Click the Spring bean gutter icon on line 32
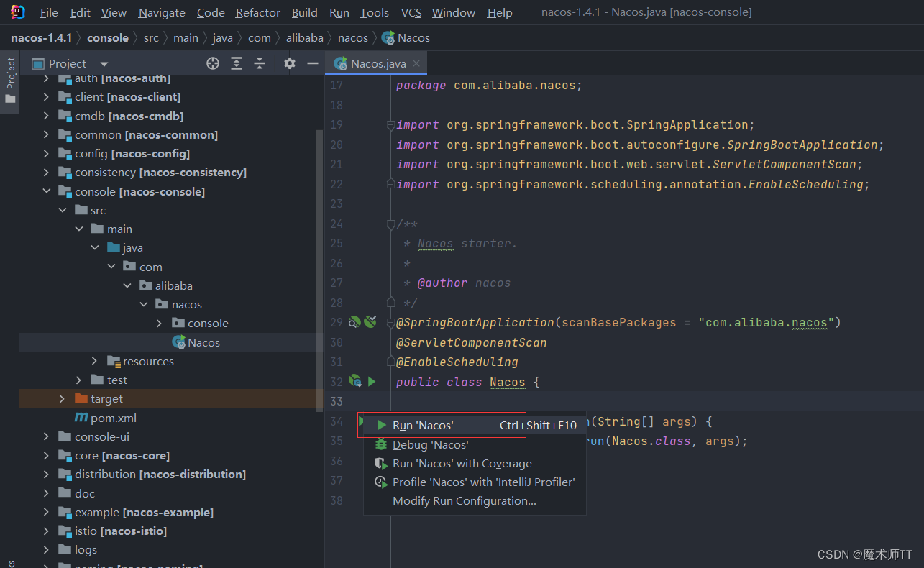 click(x=354, y=381)
